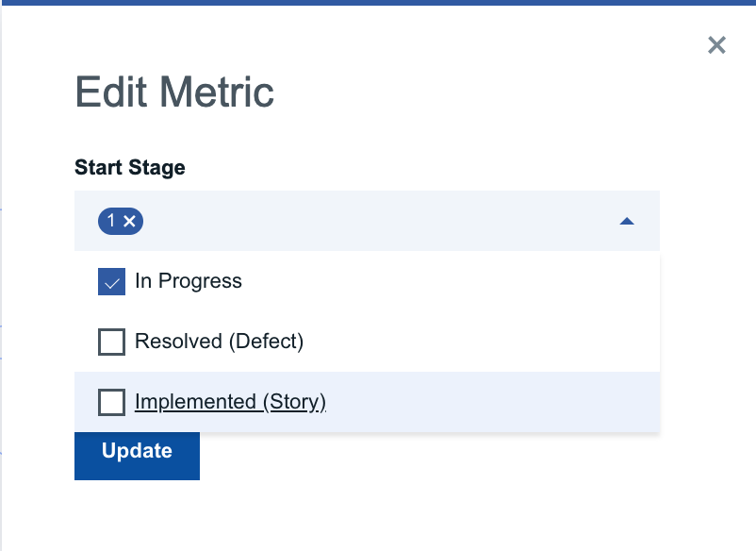Clear selected stages using the chip's × icon

129,221
